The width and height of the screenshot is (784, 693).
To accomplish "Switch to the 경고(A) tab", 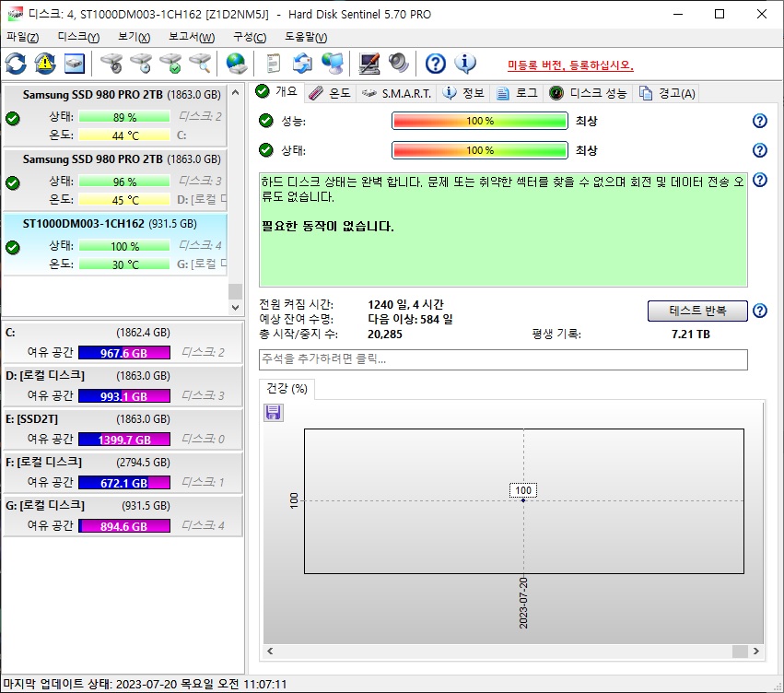I will tap(667, 93).
